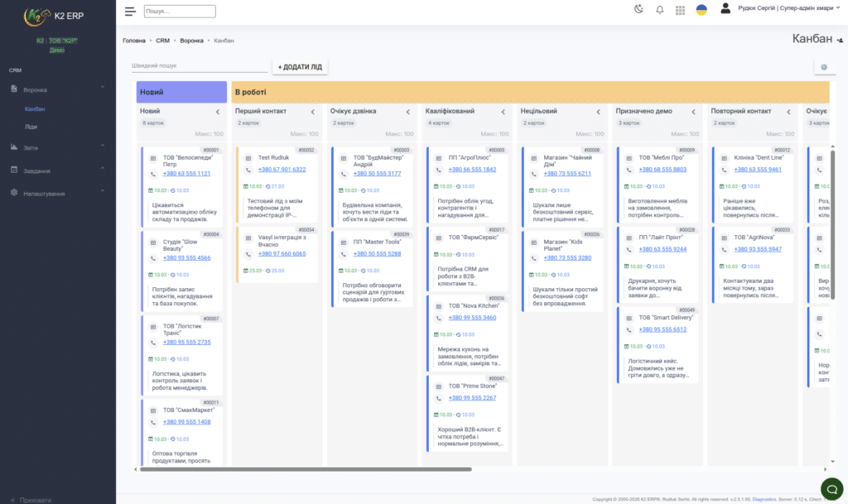
Task: Collapse the Очікує дзвінка column
Action: [407, 112]
